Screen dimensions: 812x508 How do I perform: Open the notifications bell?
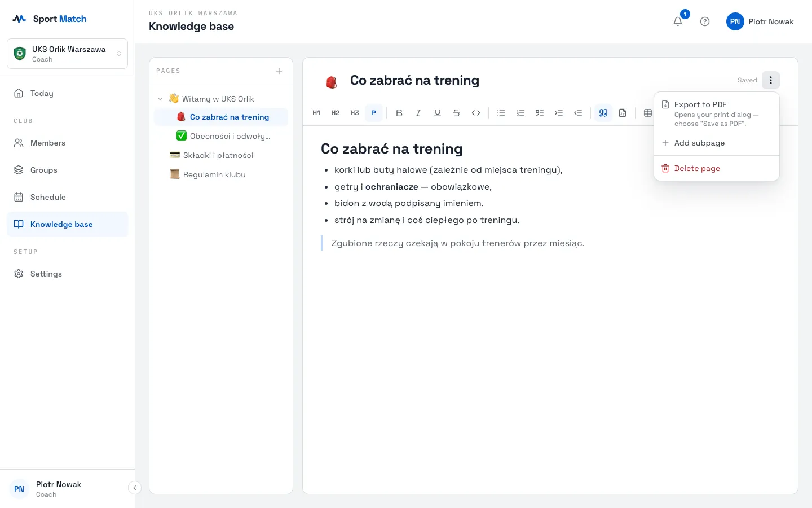coord(678,21)
